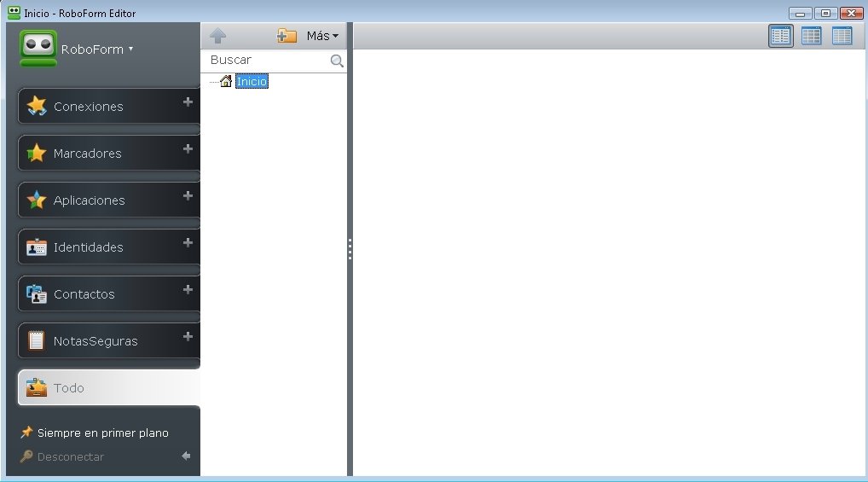Screen dimensions: 868x482
Task: Click the Contactos cards icon
Action: click(x=37, y=294)
